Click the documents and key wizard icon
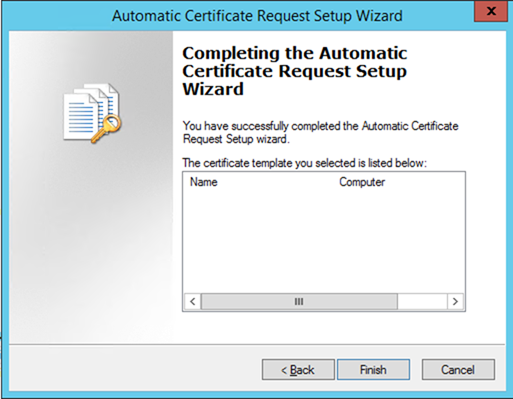 [x=92, y=113]
